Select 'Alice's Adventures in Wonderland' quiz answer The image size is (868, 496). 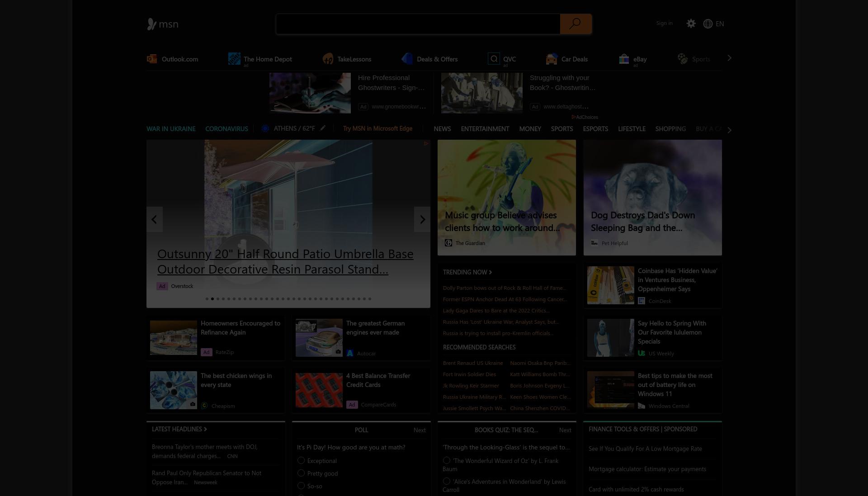point(447,481)
